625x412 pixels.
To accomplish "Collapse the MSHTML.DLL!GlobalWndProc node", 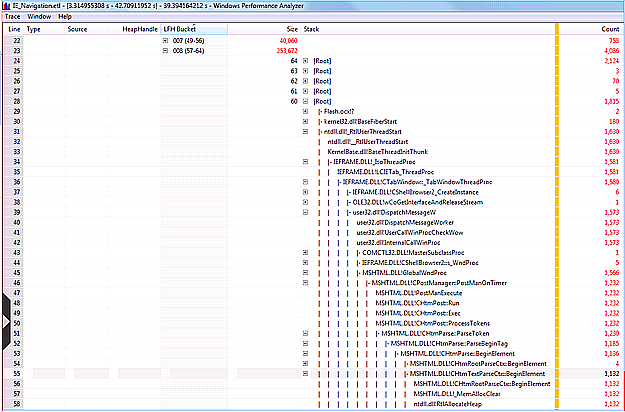I will click(x=305, y=273).
